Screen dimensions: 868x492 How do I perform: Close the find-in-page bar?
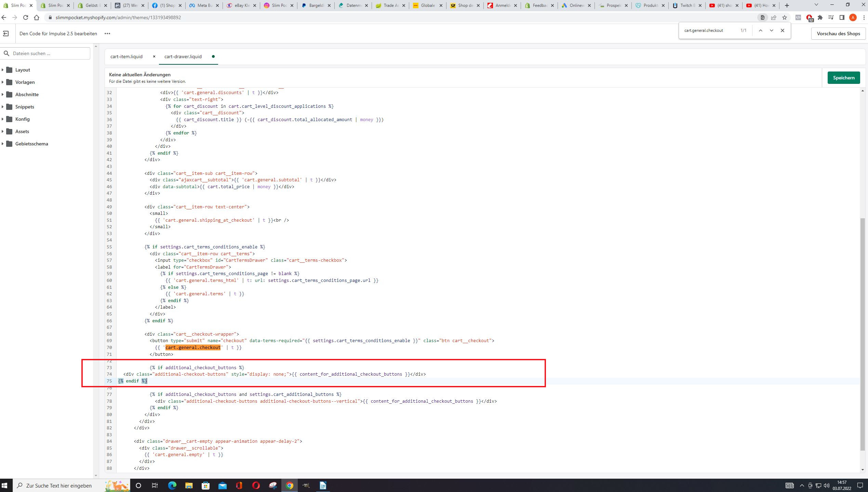point(782,30)
